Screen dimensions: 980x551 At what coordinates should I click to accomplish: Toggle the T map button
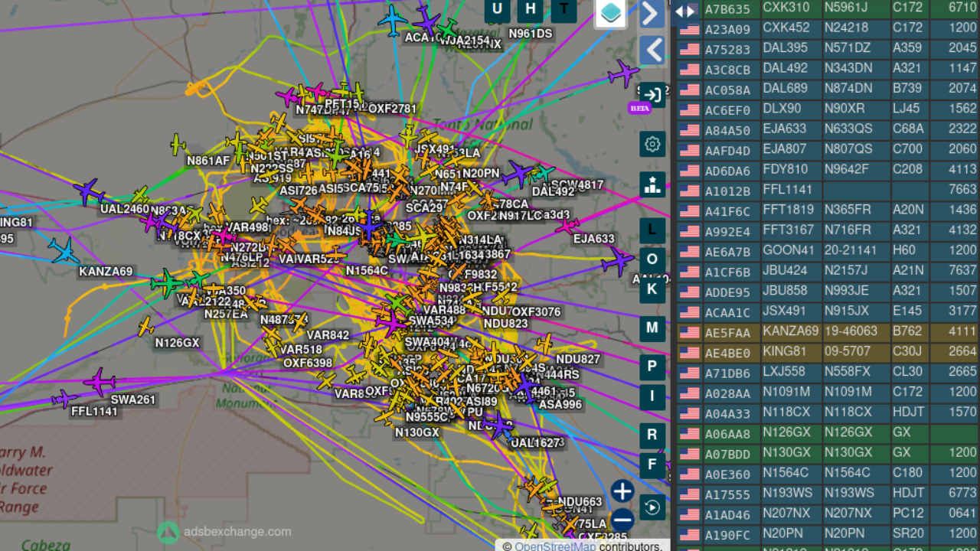point(564,9)
